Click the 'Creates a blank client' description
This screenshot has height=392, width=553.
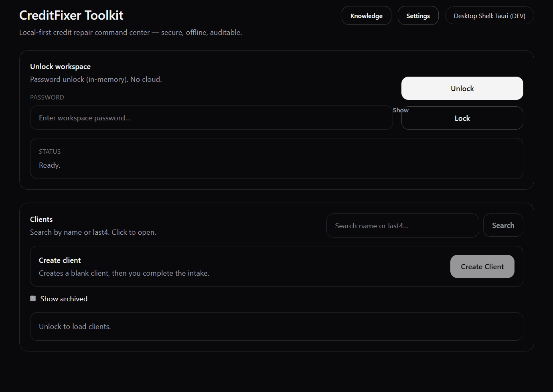coord(124,273)
